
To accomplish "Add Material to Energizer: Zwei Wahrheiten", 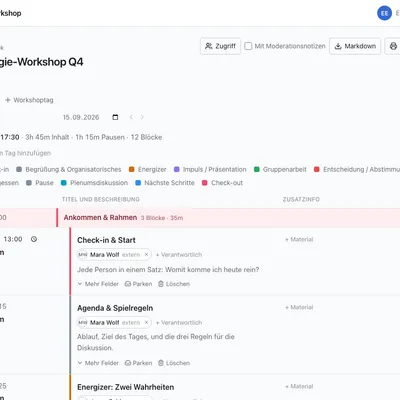I will click(x=299, y=386).
